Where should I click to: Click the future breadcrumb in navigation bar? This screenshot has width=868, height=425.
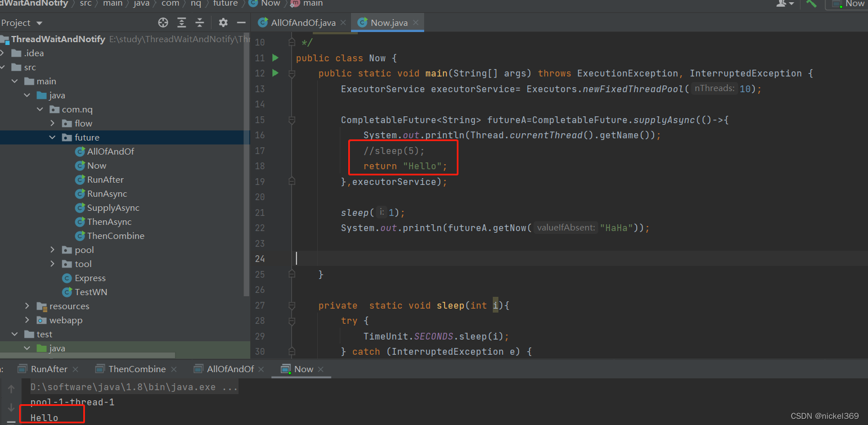225,3
